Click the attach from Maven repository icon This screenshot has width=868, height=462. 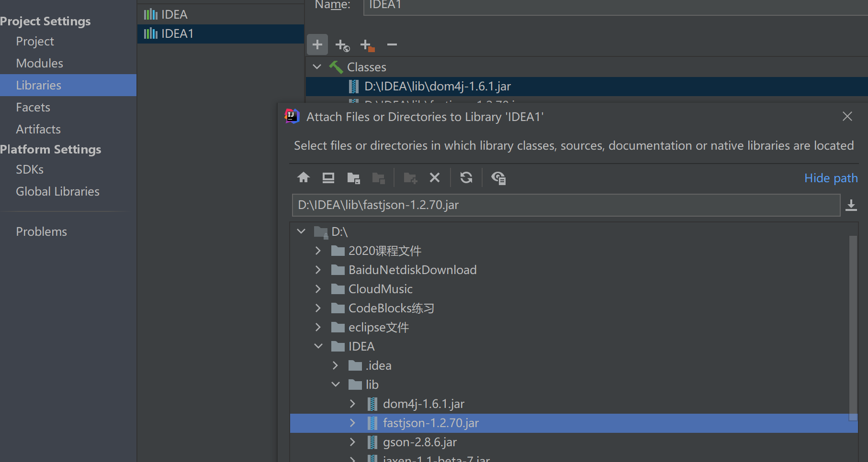coord(342,44)
